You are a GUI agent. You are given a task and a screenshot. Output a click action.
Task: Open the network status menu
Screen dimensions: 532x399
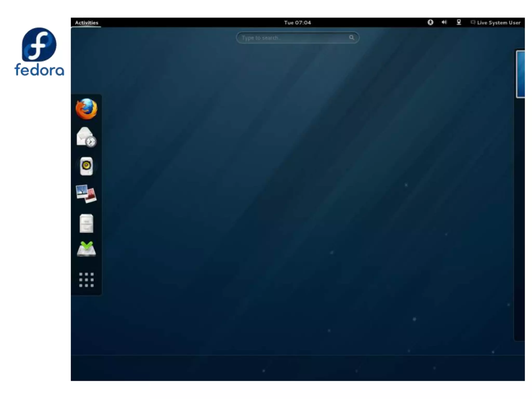coord(459,22)
